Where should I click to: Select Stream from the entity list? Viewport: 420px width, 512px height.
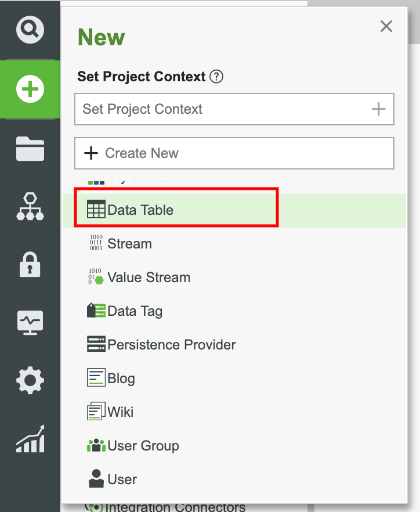(x=129, y=243)
